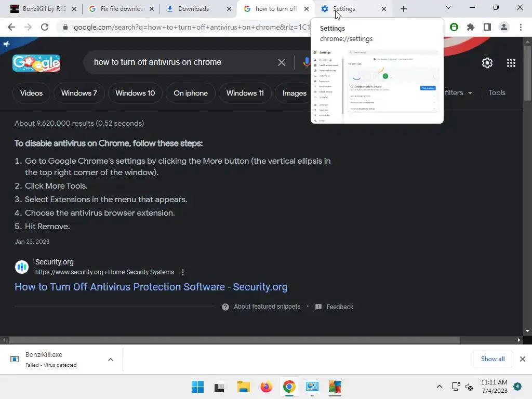Close the BonziKill by R15 tab
The image size is (532, 399).
coord(74,9)
